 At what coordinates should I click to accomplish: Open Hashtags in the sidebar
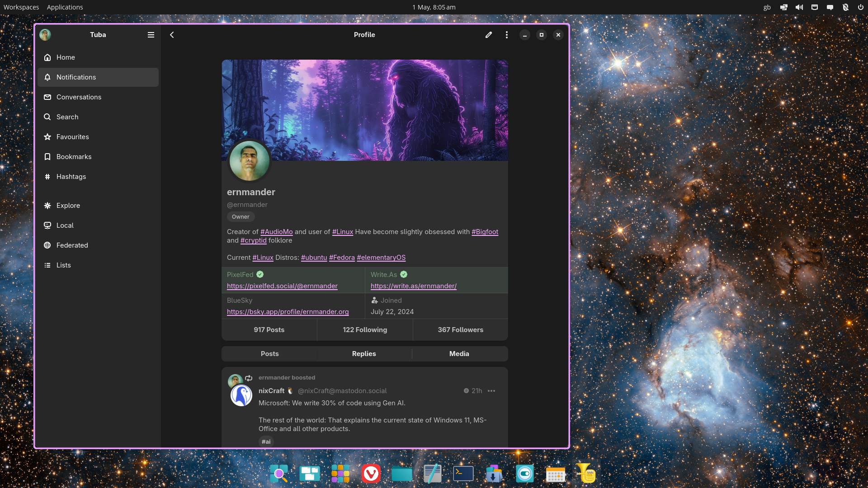click(x=98, y=177)
